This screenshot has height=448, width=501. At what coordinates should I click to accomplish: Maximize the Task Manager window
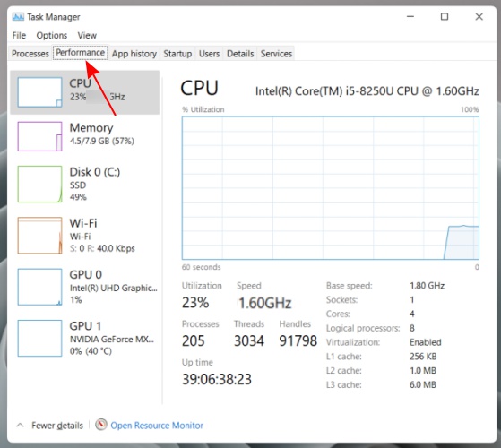tap(445, 17)
